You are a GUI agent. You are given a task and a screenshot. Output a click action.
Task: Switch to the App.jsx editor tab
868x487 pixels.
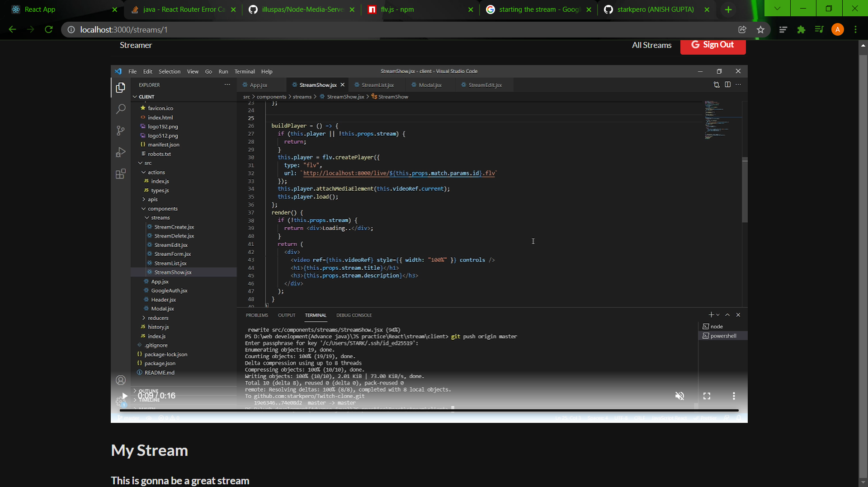[258, 84]
